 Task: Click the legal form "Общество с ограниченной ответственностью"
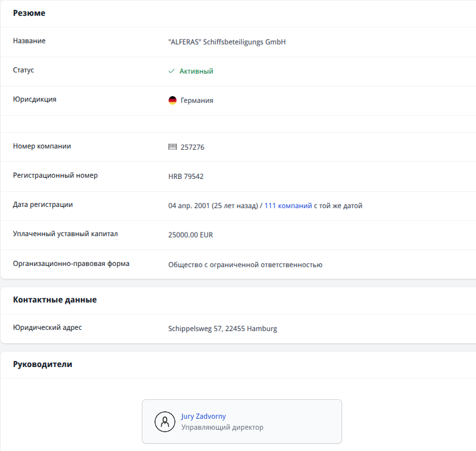click(x=245, y=265)
